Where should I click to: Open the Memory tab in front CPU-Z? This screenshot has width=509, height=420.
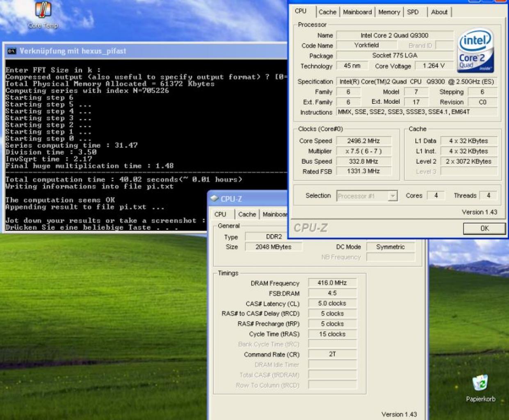(389, 12)
